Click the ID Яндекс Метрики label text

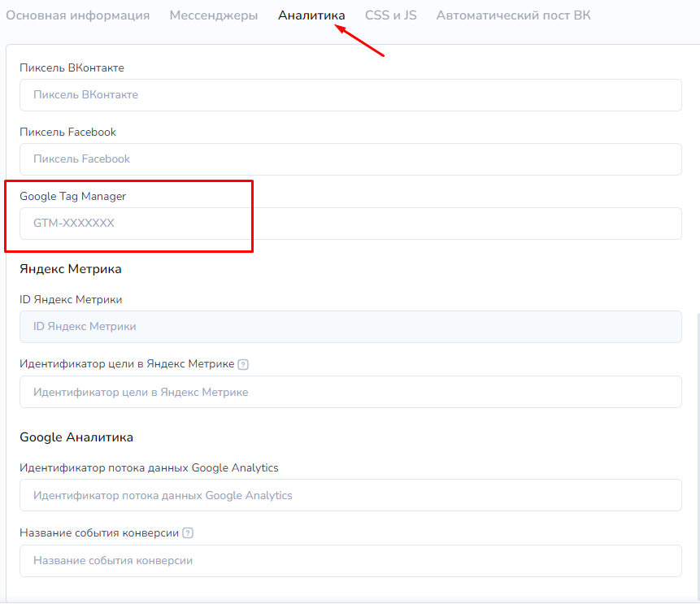[71, 299]
